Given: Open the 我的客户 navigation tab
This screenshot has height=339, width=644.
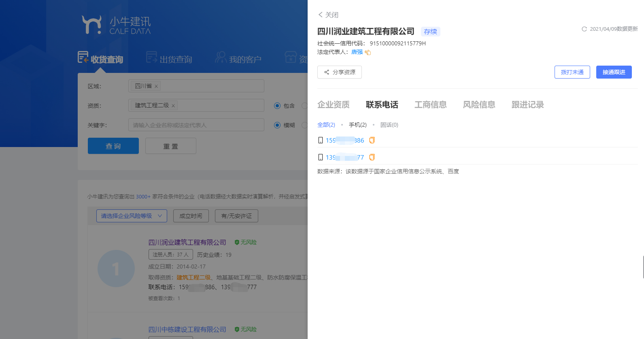Looking at the screenshot, I should click(238, 58).
